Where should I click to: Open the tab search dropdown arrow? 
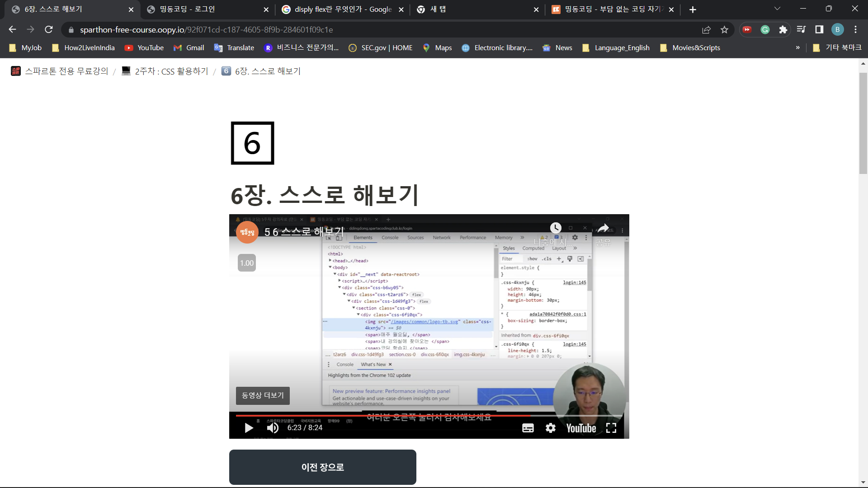coord(777,9)
